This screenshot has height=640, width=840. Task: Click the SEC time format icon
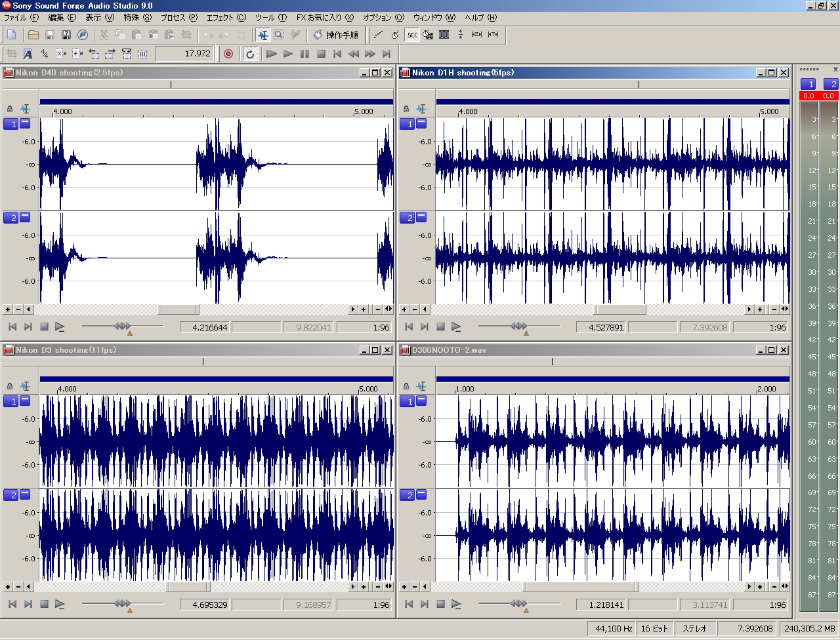coord(412,35)
